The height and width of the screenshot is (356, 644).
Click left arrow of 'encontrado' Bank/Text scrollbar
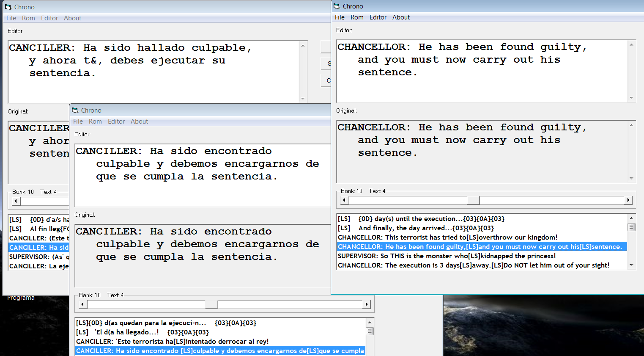coord(82,304)
